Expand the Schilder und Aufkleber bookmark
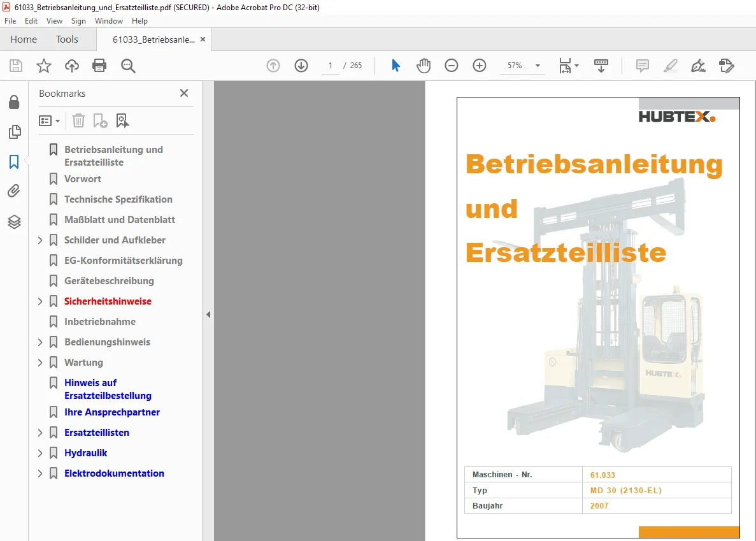 pyautogui.click(x=41, y=240)
